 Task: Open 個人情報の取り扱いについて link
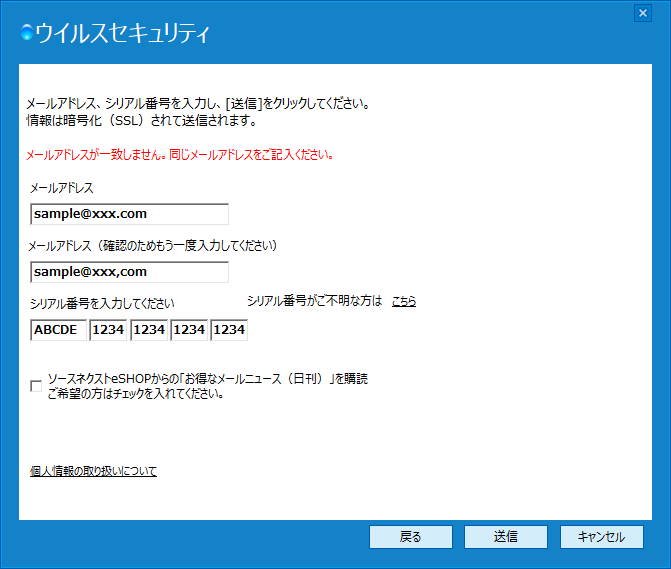tap(93, 471)
